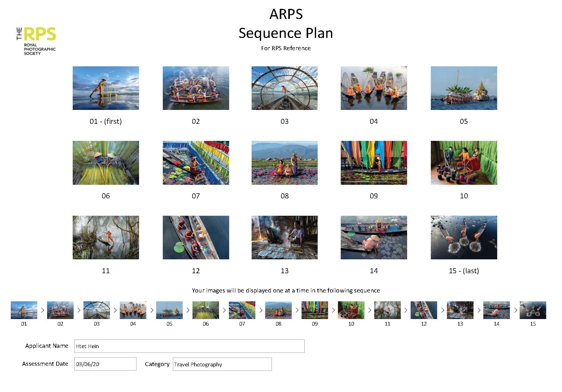Click the arrow before final sequence image 15
This screenshot has height=392, width=562.
tap(515, 310)
